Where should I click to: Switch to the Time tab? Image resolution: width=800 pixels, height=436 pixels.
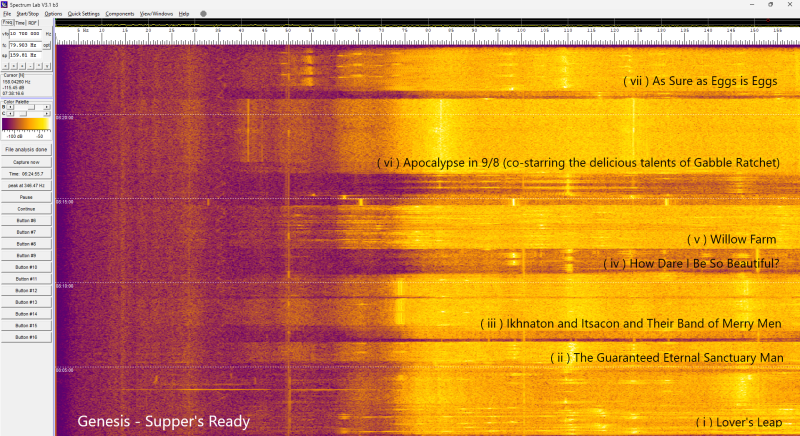20,23
